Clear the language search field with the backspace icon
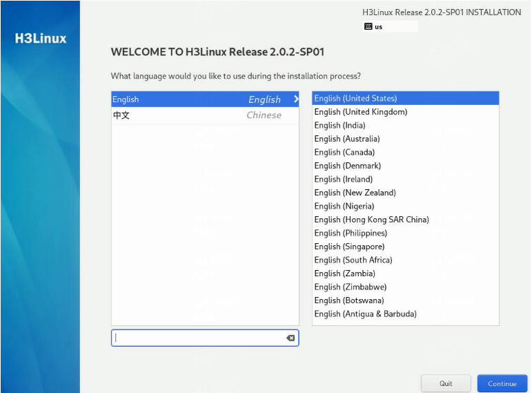 click(290, 338)
